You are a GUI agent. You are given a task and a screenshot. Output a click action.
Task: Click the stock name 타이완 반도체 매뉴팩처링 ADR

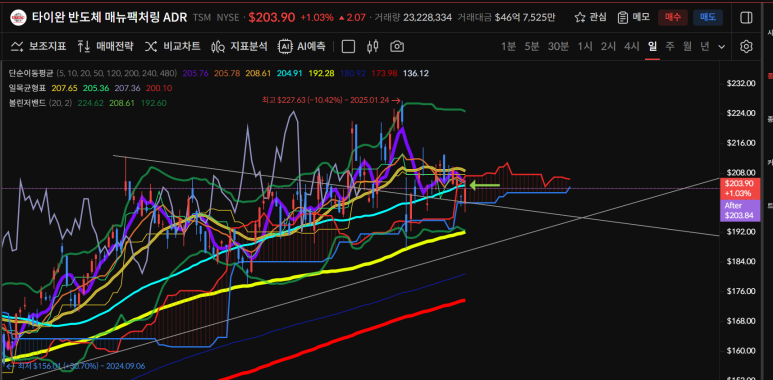pos(109,18)
